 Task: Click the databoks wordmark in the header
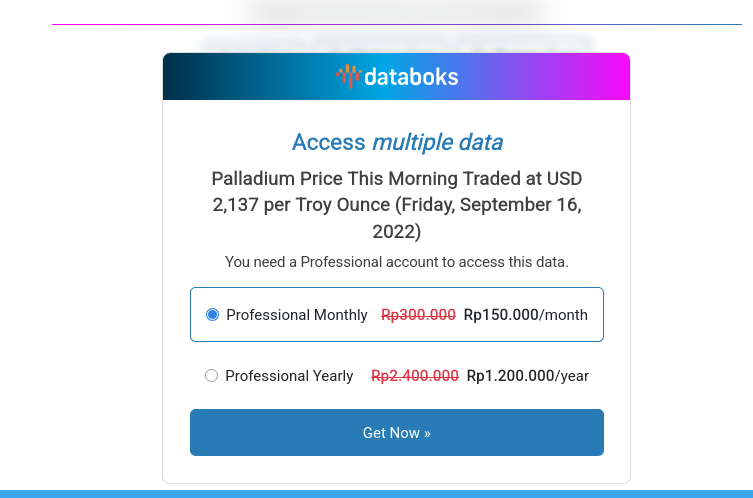click(411, 76)
